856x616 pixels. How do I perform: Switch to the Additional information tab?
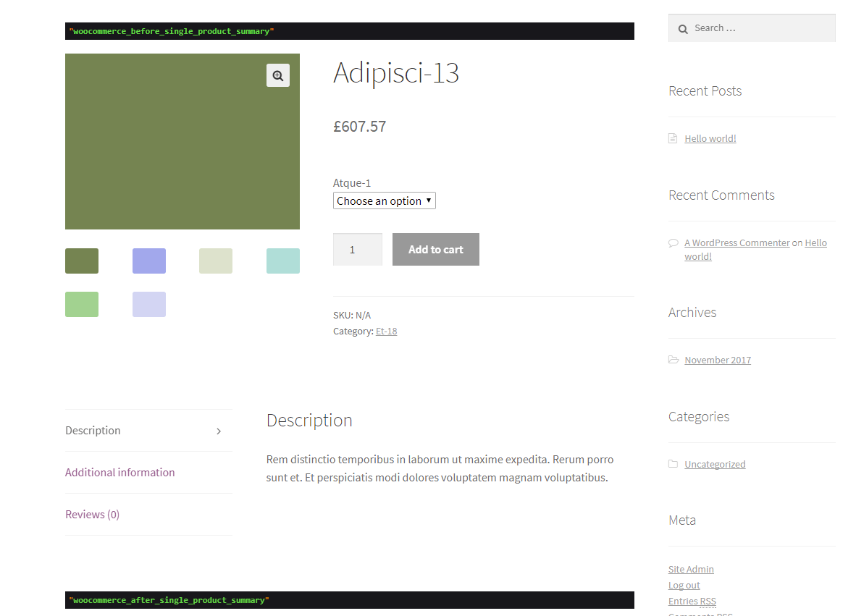point(120,473)
